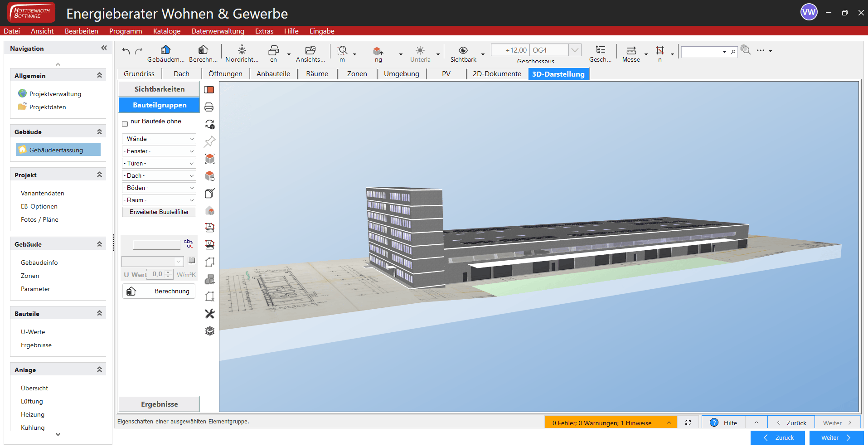Collapse the Allgemein navigation section

[99, 75]
